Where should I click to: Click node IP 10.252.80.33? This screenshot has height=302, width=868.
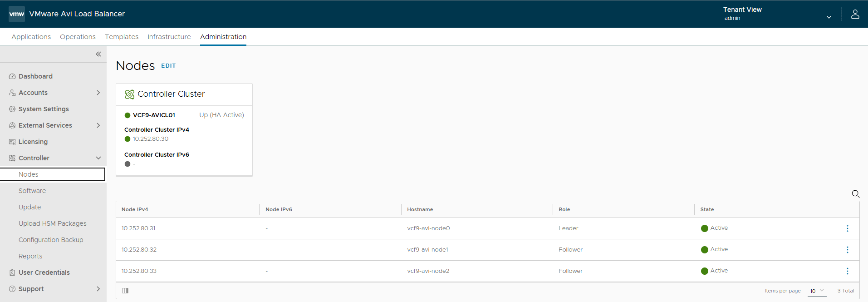(x=139, y=271)
